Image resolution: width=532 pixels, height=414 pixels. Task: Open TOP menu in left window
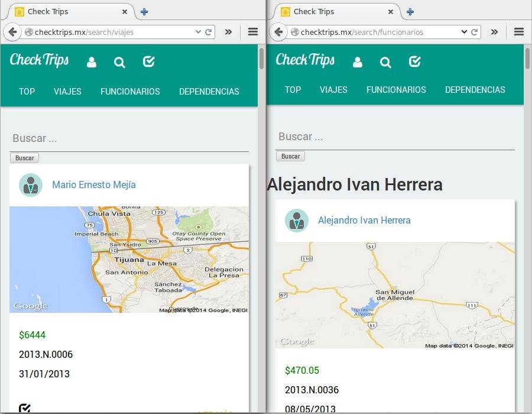(27, 92)
